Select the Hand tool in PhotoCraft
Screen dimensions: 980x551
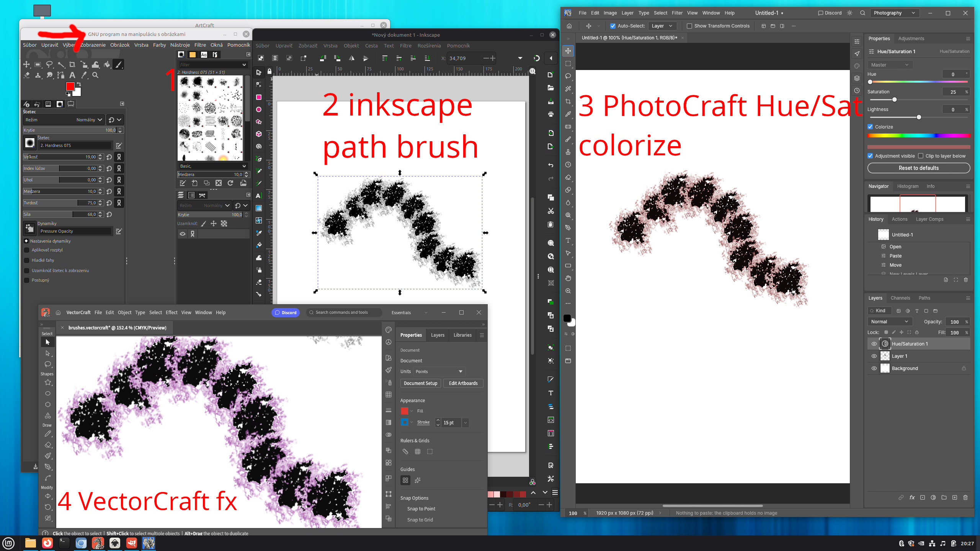tap(568, 278)
